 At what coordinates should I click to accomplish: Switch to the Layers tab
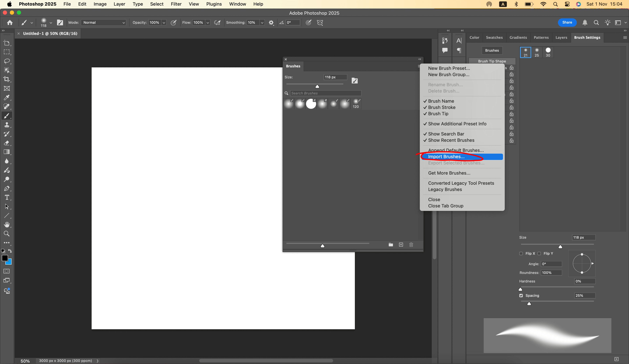click(x=561, y=37)
